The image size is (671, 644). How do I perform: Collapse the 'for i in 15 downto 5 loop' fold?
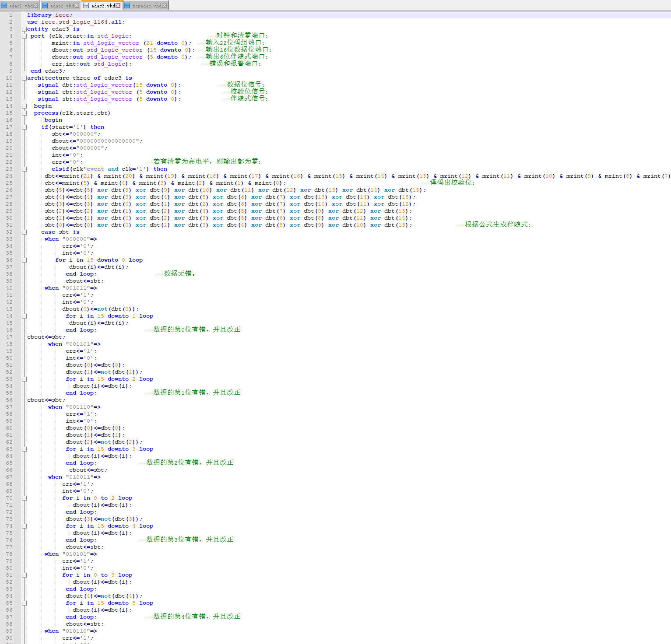pos(24,603)
